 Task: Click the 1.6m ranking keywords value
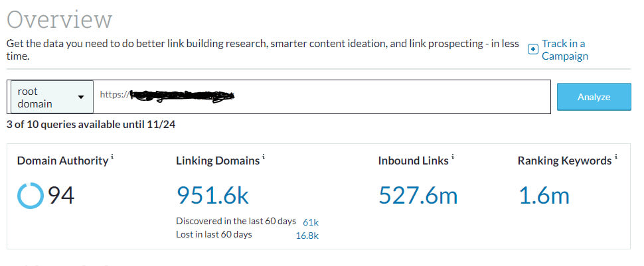coord(543,195)
